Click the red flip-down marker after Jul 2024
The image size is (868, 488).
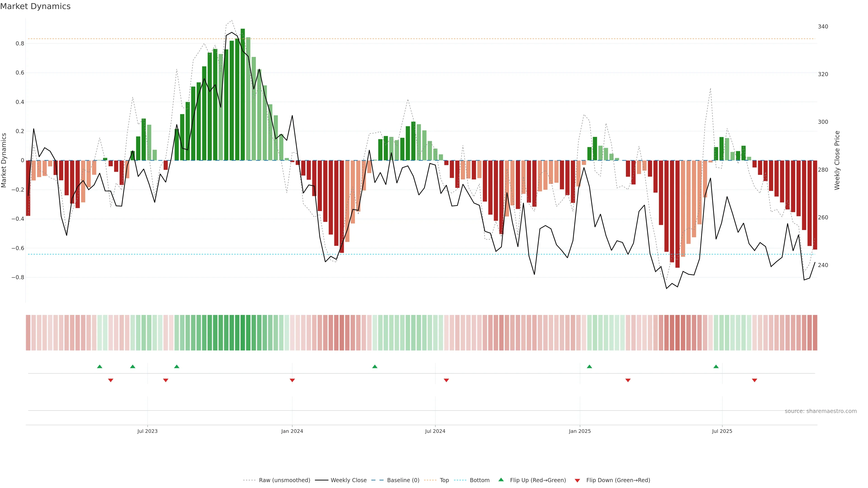(446, 380)
